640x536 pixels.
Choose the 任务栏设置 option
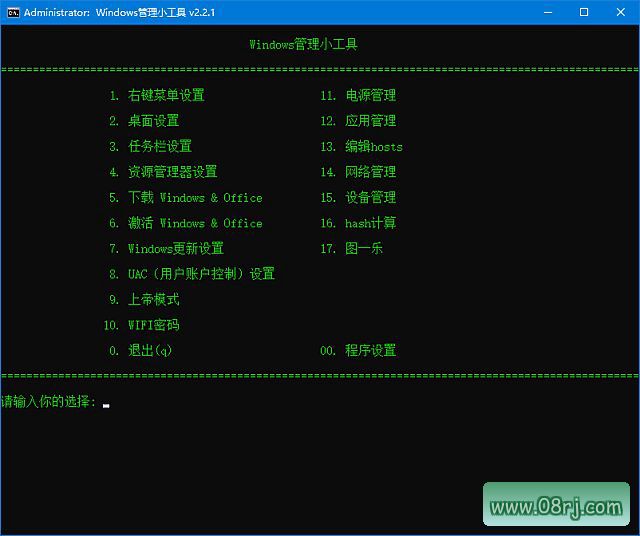tap(159, 147)
